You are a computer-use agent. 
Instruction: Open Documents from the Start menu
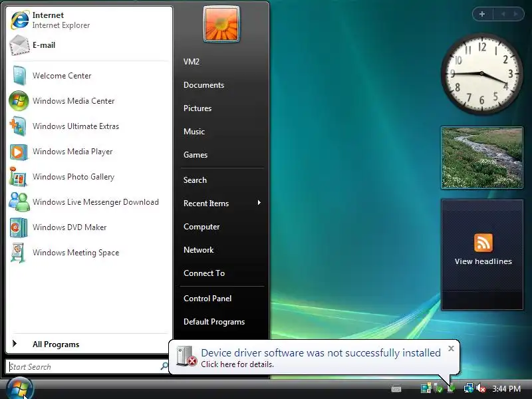tap(203, 85)
